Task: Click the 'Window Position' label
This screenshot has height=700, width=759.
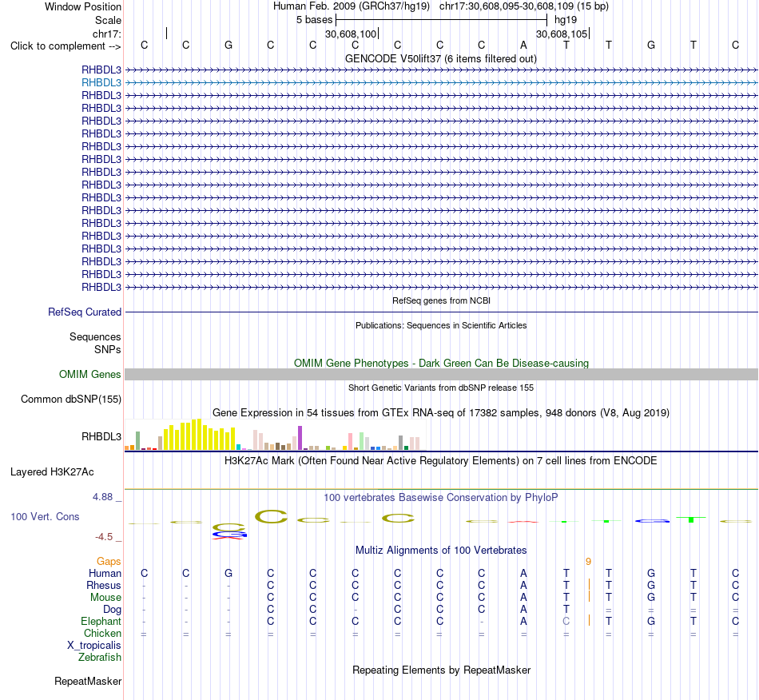Action: [83, 6]
